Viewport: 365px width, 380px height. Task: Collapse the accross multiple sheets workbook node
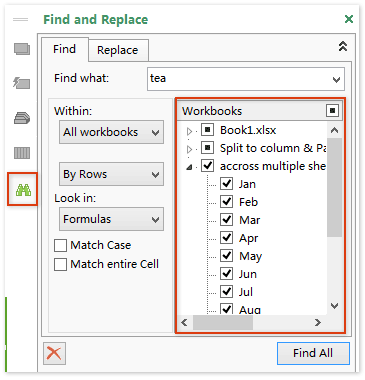pyautogui.click(x=189, y=167)
